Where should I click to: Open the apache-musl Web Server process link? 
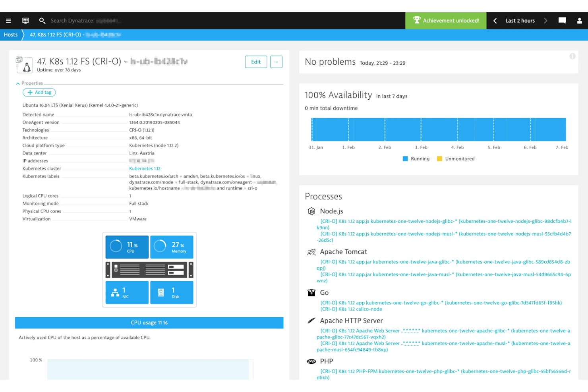pos(443,347)
